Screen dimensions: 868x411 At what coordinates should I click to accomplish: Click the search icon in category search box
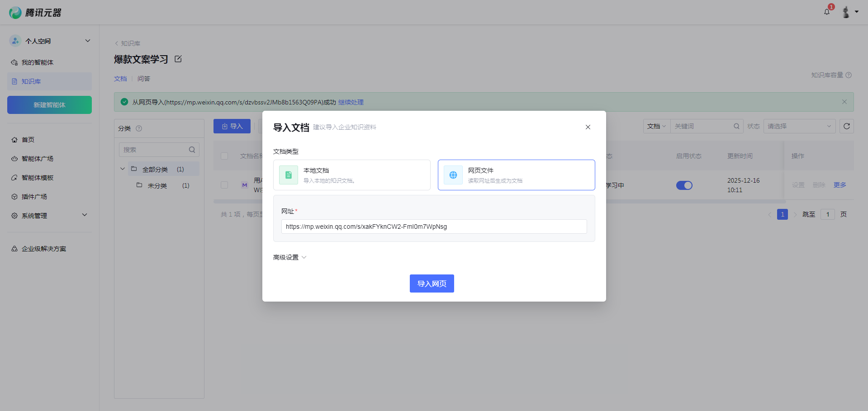click(x=192, y=150)
